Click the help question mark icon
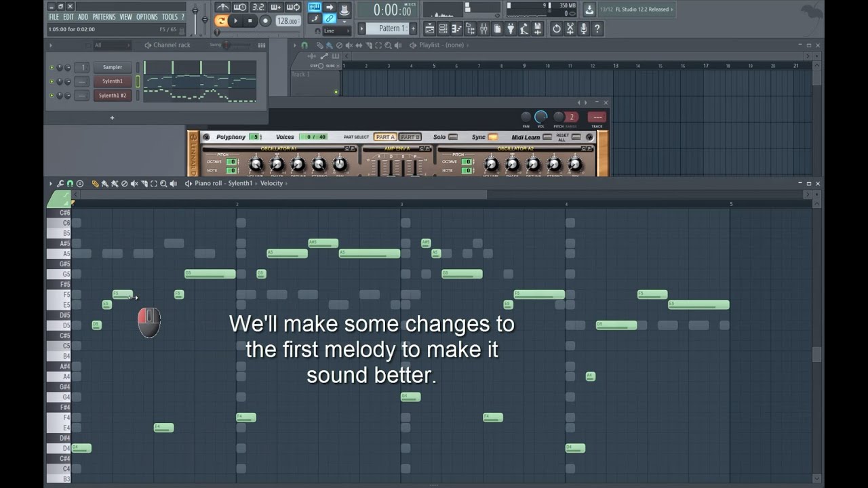Viewport: 868px width, 488px height. click(597, 28)
